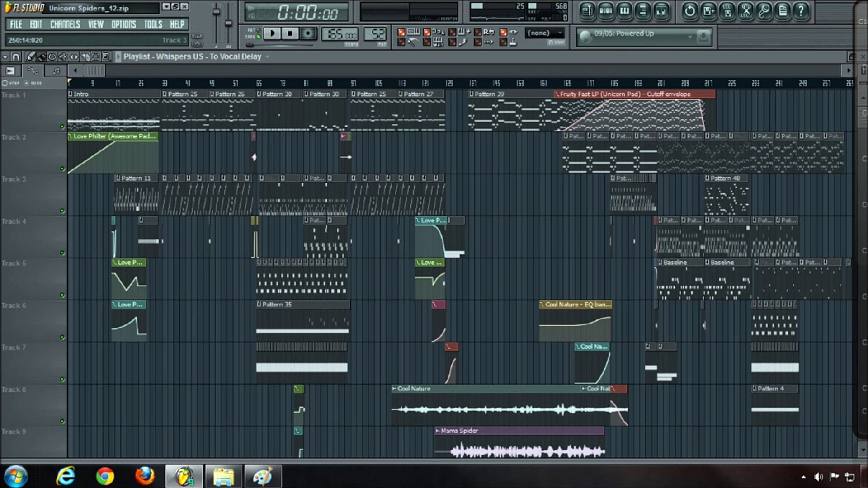Open the playlist window icon
This screenshot has width=868, height=488.
587,11
